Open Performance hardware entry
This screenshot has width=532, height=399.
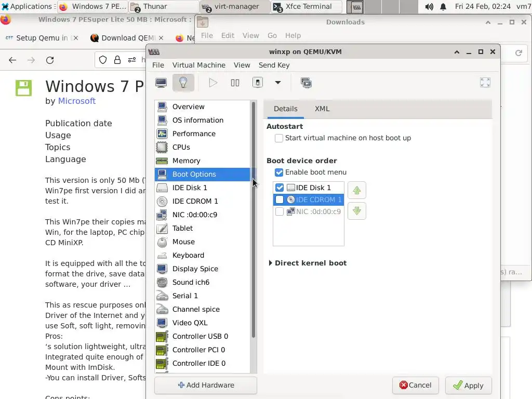pyautogui.click(x=203, y=134)
